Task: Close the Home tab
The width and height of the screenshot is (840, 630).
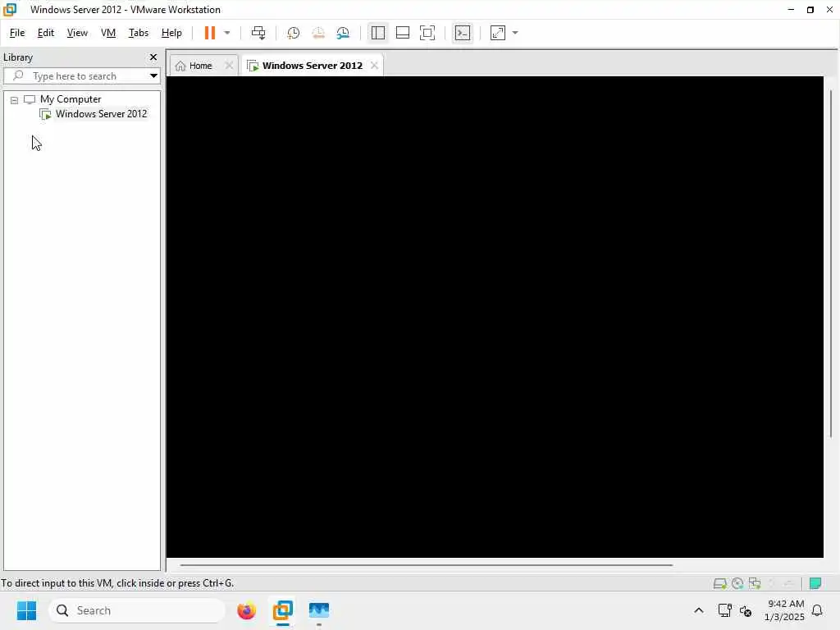Action: (229, 66)
